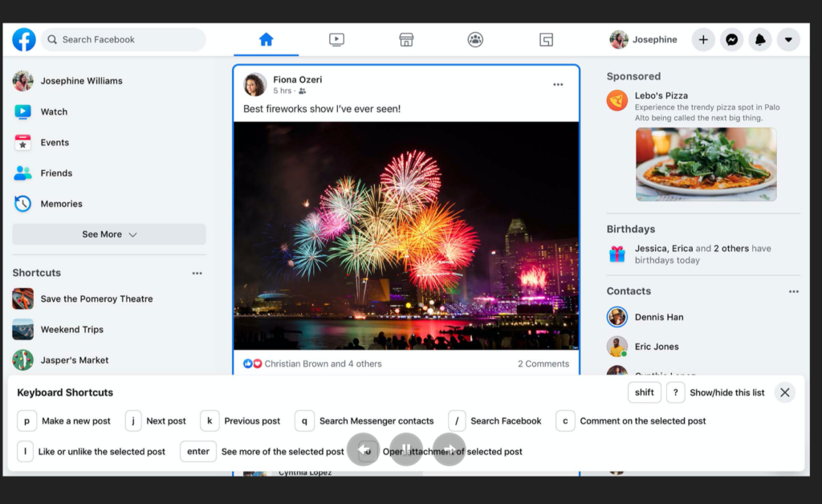Open the account dropdown arrow
This screenshot has width=822, height=504.
[788, 39]
